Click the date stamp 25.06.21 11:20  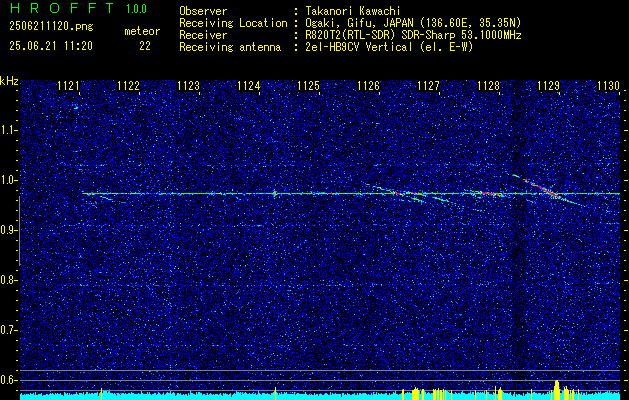click(51, 46)
